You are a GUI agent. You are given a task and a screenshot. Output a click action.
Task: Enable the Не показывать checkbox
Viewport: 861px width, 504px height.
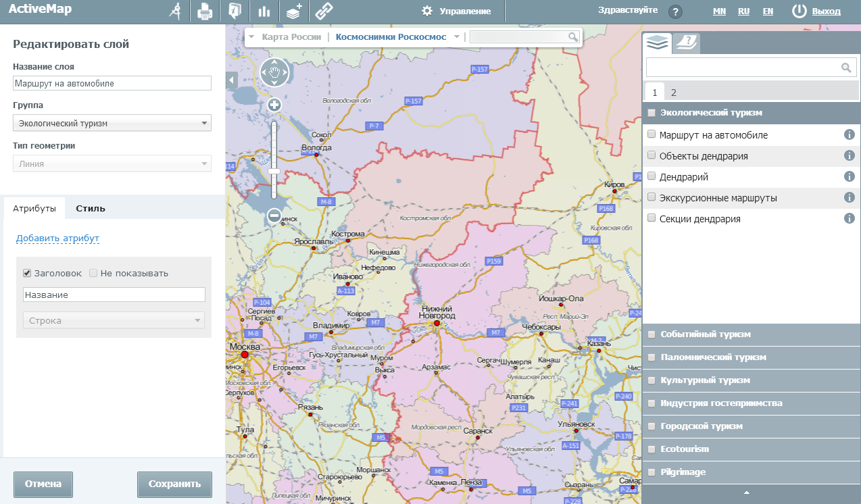tap(93, 274)
